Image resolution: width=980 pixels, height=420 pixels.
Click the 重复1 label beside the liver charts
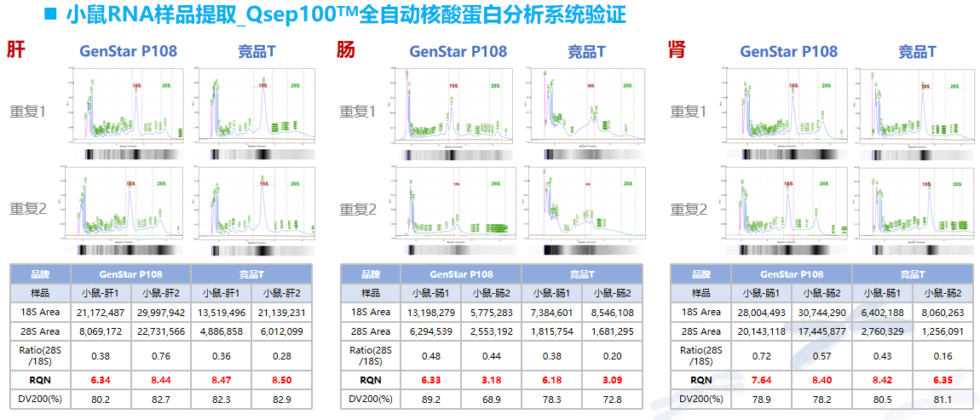(29, 112)
